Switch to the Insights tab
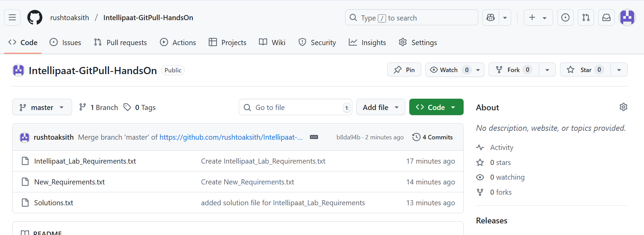 coord(367,42)
